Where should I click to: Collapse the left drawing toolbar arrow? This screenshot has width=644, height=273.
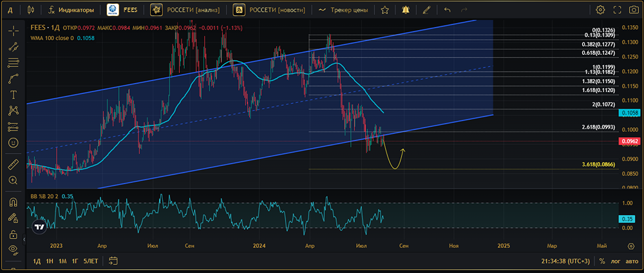coord(24,238)
